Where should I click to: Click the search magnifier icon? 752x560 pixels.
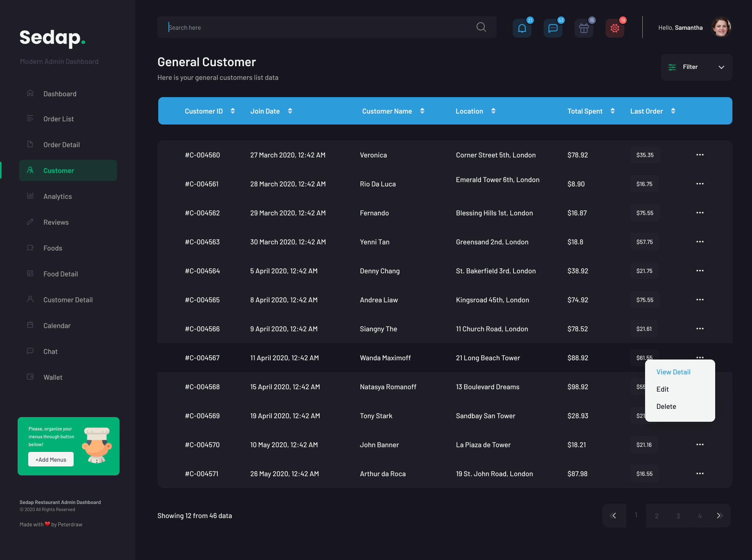(x=481, y=27)
